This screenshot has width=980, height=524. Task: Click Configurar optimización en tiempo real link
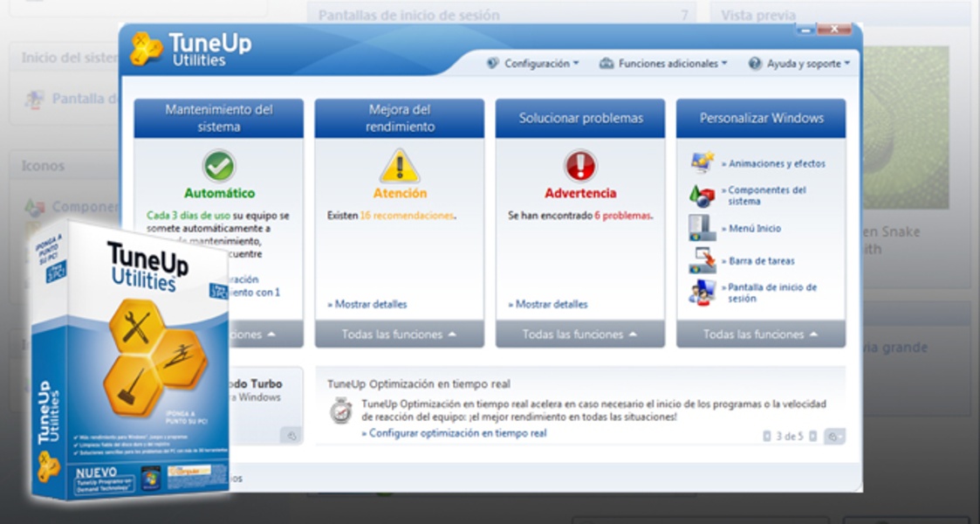coord(455,432)
